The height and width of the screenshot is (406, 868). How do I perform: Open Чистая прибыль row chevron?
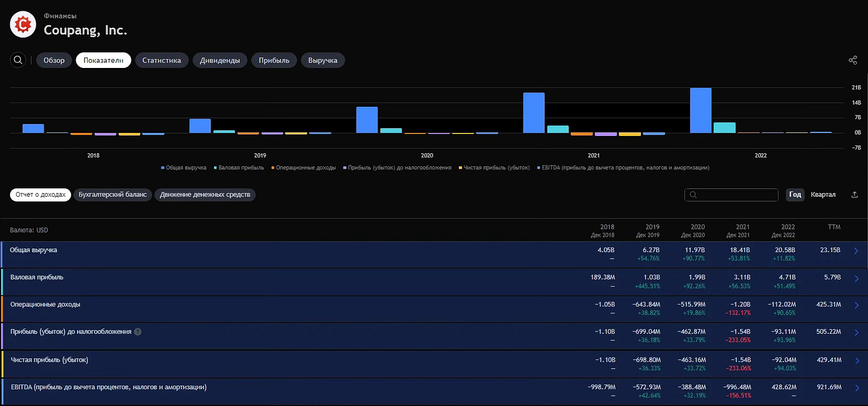(856, 361)
